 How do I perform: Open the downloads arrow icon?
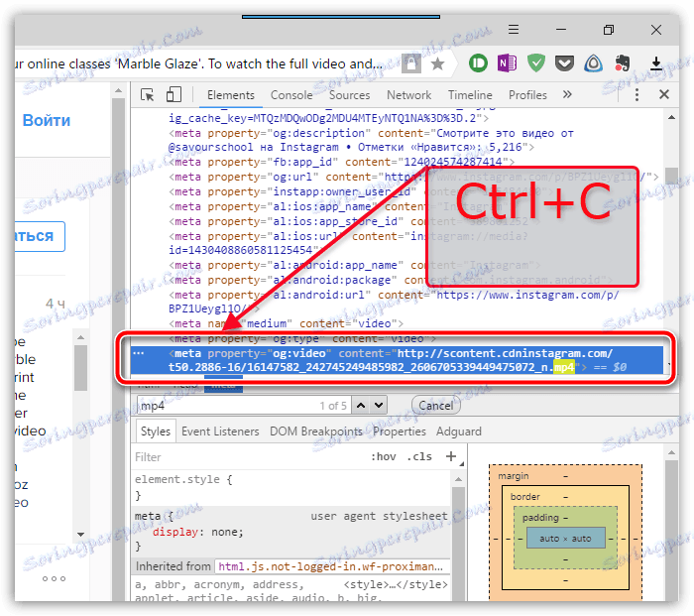pos(656,63)
